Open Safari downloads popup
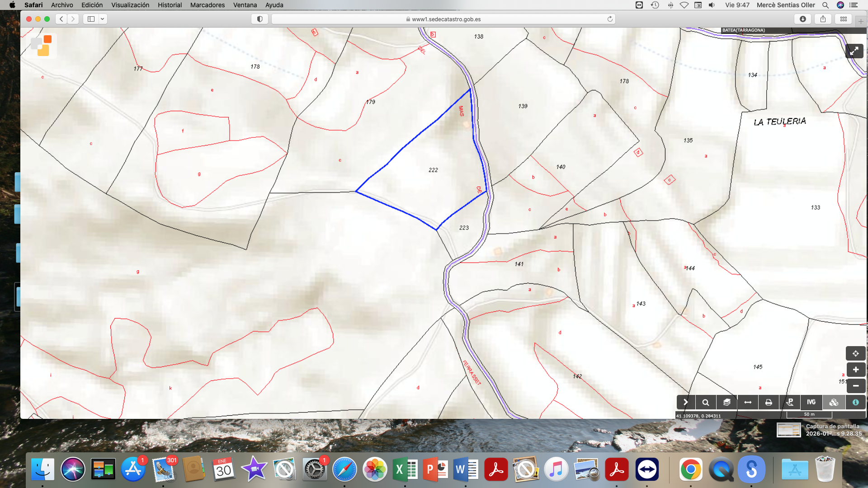868x488 pixels. pyautogui.click(x=803, y=19)
